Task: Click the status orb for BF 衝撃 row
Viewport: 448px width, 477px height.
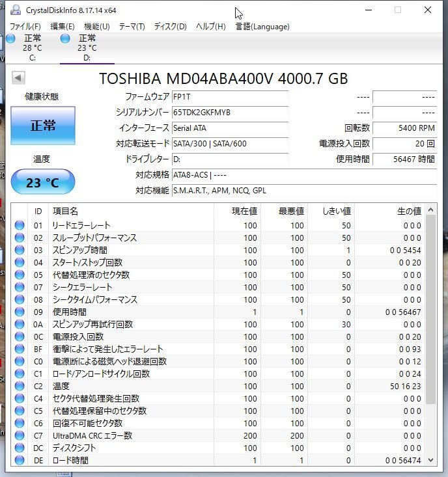Action: point(20,349)
